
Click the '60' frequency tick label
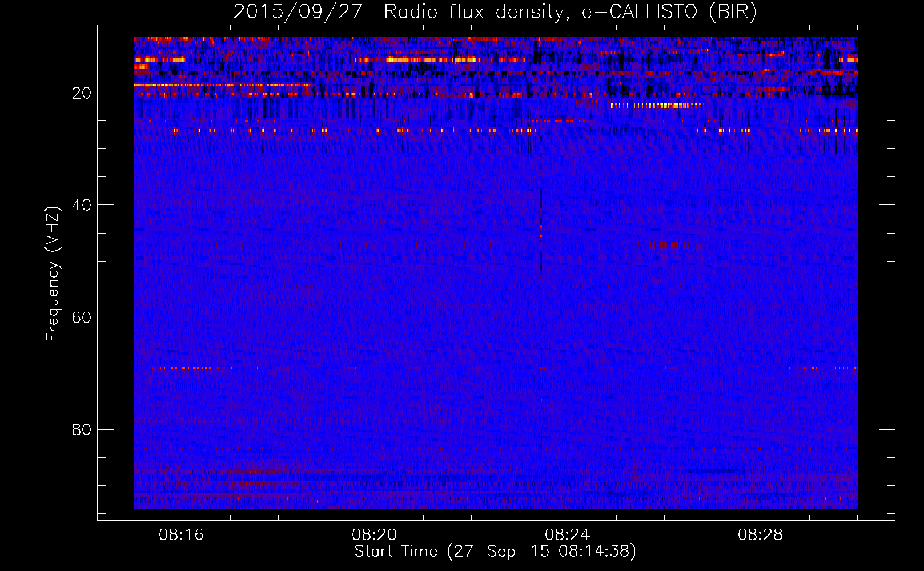82,317
